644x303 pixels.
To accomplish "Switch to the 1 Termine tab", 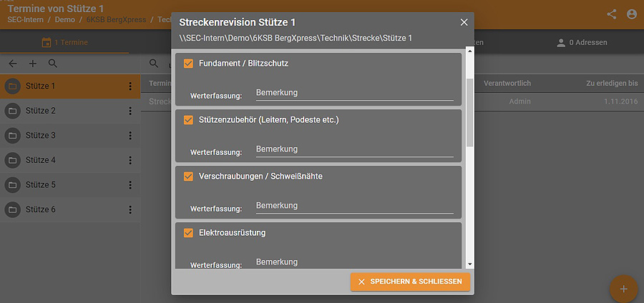I will (64, 42).
